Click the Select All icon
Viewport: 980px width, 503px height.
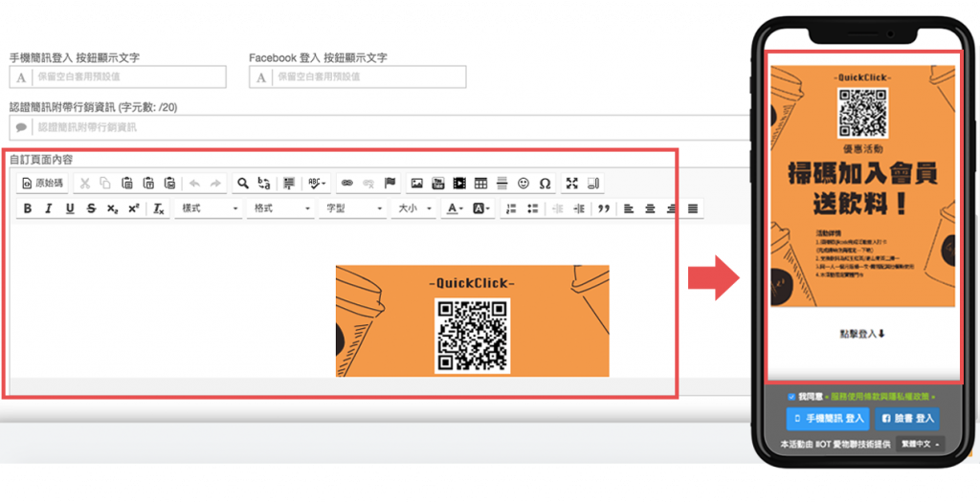(x=289, y=183)
